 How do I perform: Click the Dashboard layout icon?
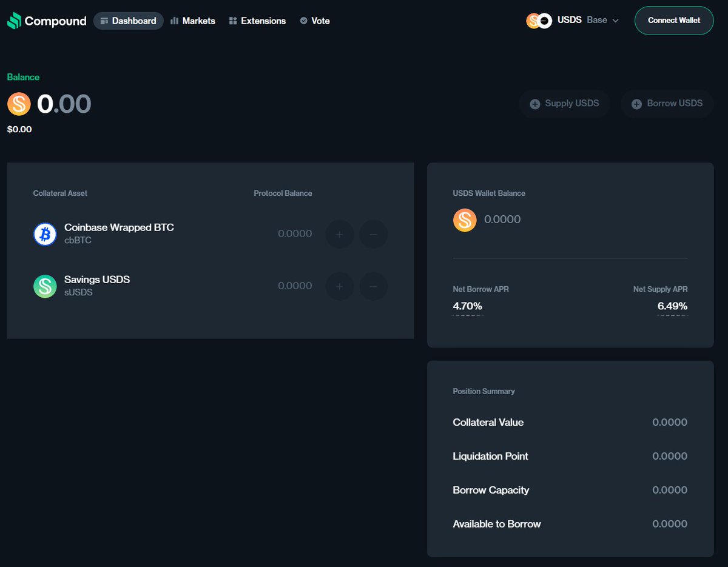[x=104, y=21]
